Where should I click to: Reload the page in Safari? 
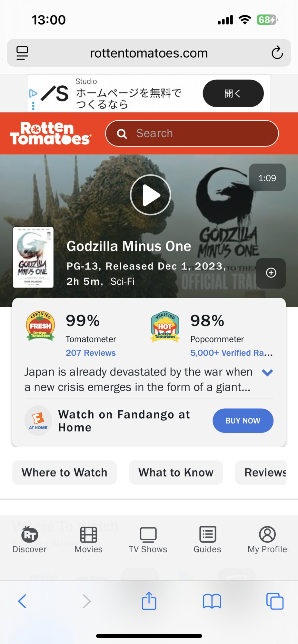point(277,53)
